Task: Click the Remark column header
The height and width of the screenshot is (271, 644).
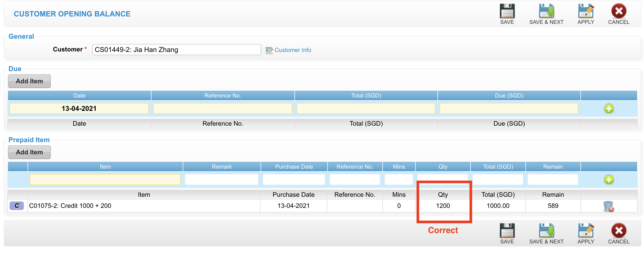Action: (222, 167)
